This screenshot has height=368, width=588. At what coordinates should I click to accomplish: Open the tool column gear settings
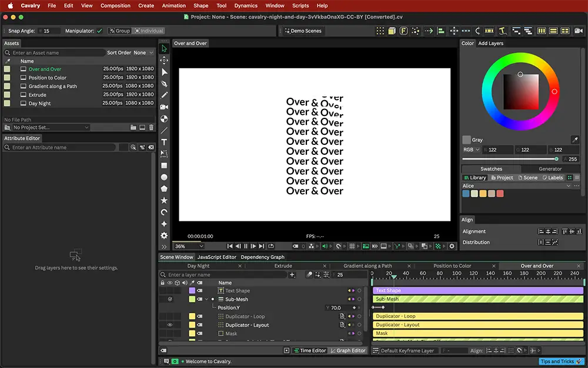164,236
